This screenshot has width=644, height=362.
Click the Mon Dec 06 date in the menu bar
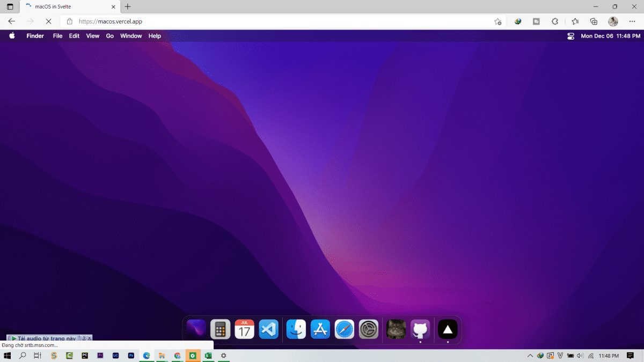coord(597,36)
